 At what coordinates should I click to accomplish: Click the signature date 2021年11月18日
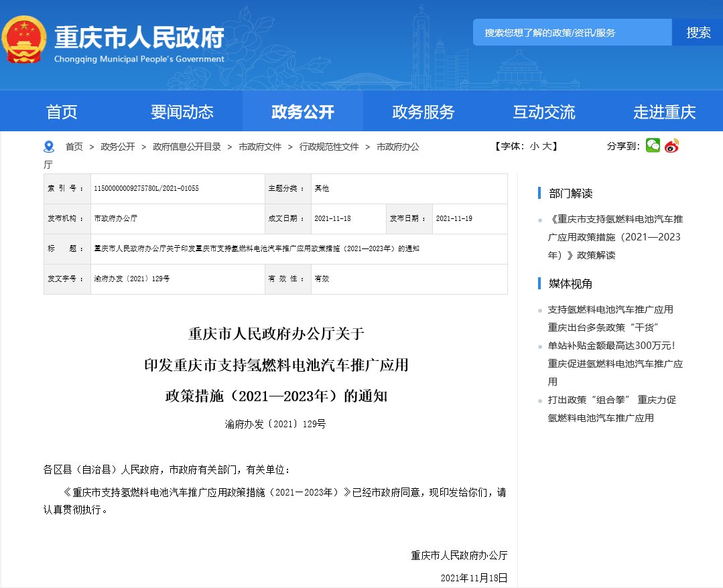point(474,578)
